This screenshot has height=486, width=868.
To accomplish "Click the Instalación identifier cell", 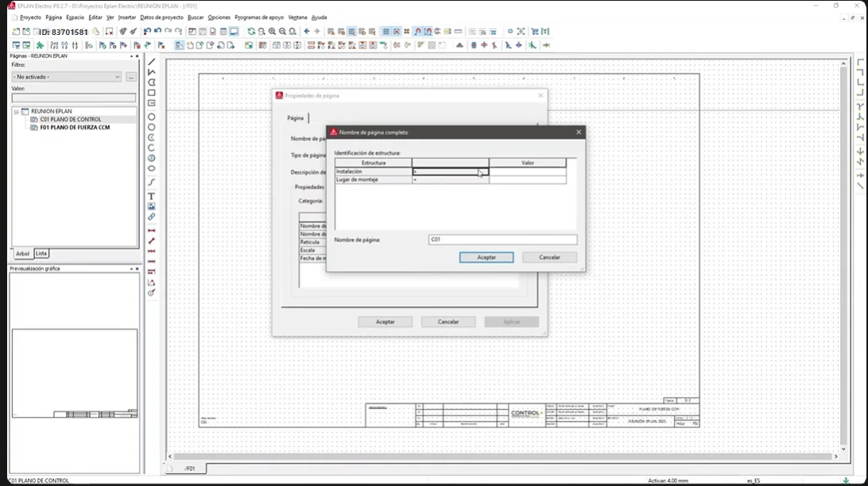I will pyautogui.click(x=451, y=172).
